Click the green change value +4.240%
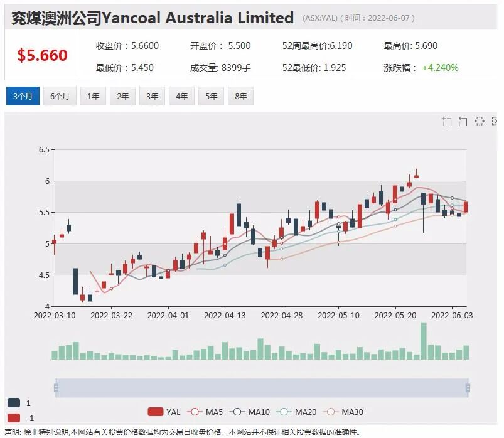Viewport: 504px width, 438px height. [440, 68]
